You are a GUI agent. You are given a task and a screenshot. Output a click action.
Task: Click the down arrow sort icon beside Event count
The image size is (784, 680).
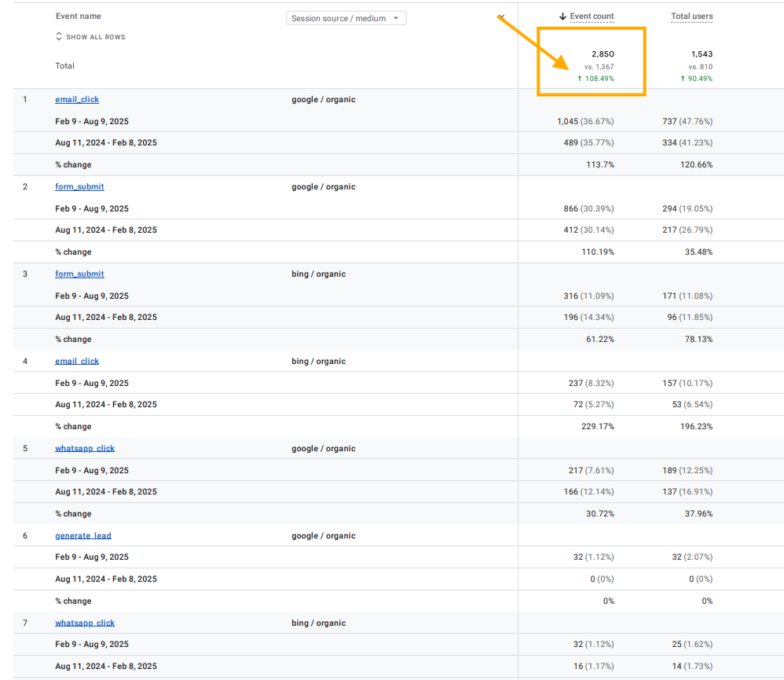tap(562, 17)
